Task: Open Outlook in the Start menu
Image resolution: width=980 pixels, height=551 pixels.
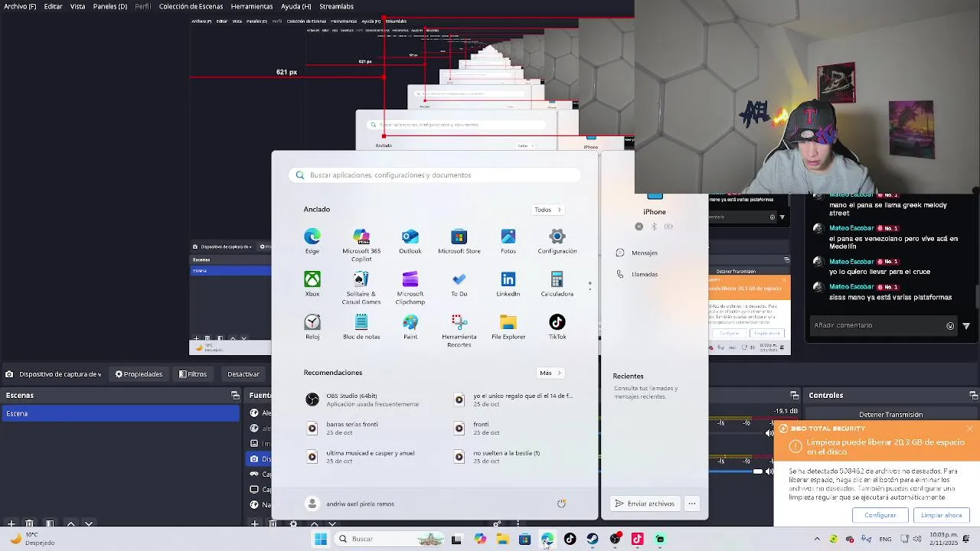Action: pos(410,241)
